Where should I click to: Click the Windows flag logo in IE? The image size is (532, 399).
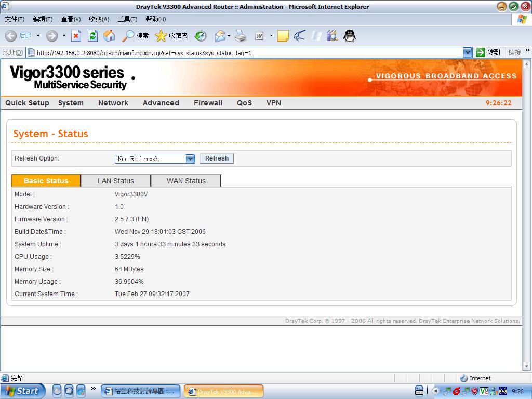pyautogui.click(x=522, y=19)
